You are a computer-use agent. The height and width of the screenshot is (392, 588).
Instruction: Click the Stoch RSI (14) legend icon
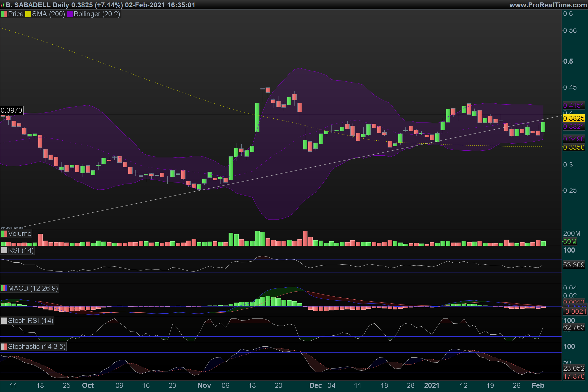tap(4, 320)
